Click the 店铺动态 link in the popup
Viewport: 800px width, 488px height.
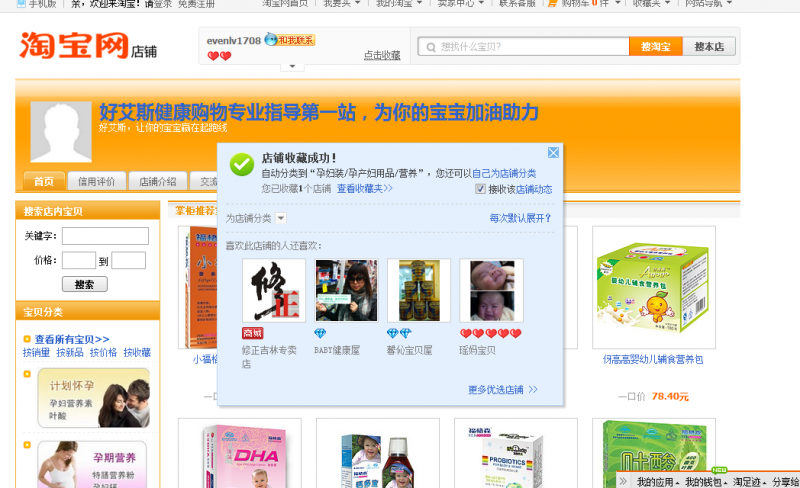[534, 189]
